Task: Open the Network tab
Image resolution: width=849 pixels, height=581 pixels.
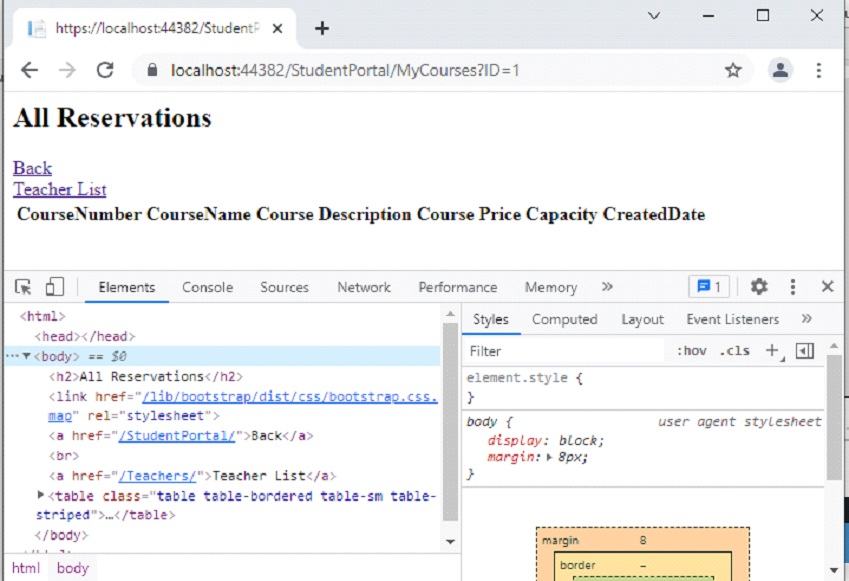Action: pos(364,287)
